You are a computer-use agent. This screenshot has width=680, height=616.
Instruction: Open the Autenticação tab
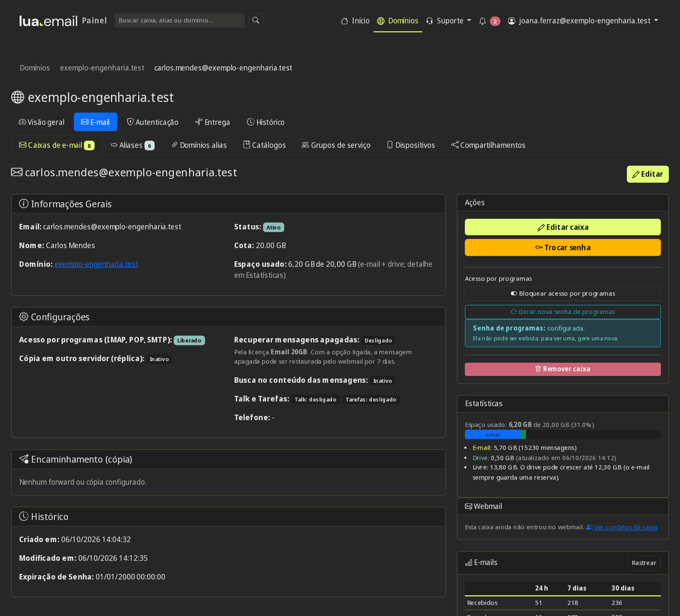click(153, 122)
